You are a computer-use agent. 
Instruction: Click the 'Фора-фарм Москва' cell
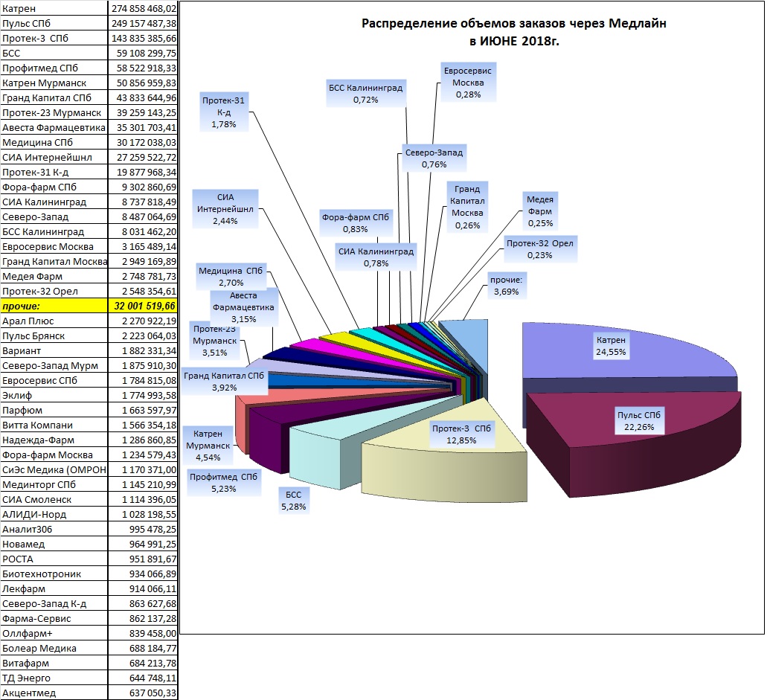[54, 455]
